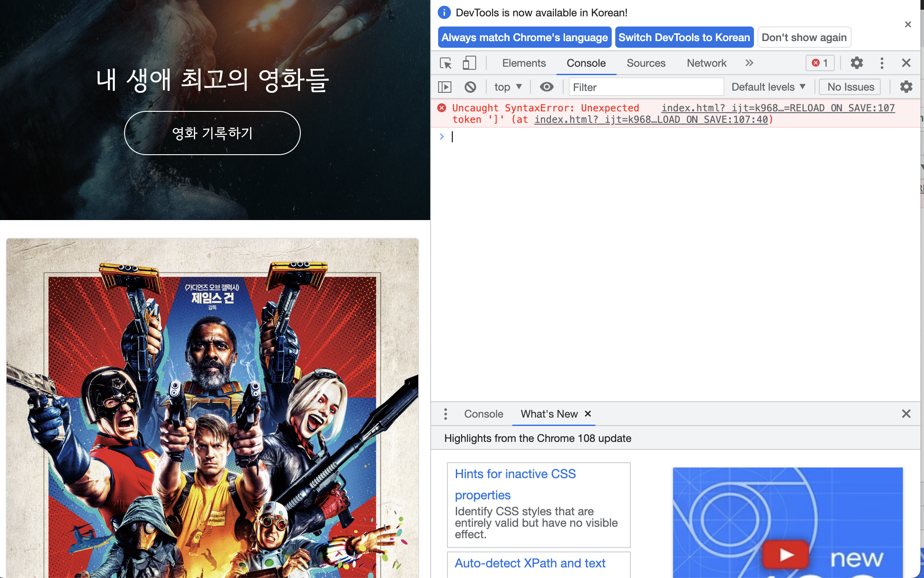The image size is (924, 578).
Task: Dismiss the language infobar
Action: 908,25
